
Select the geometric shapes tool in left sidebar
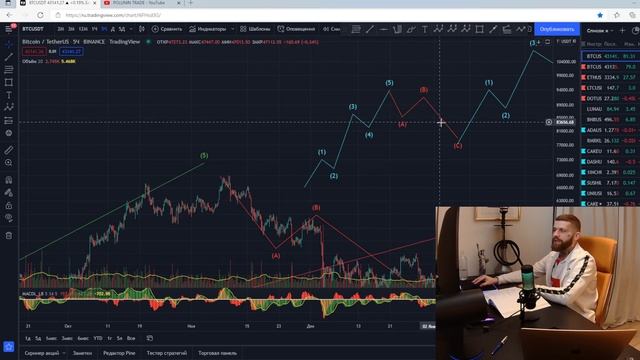9,82
